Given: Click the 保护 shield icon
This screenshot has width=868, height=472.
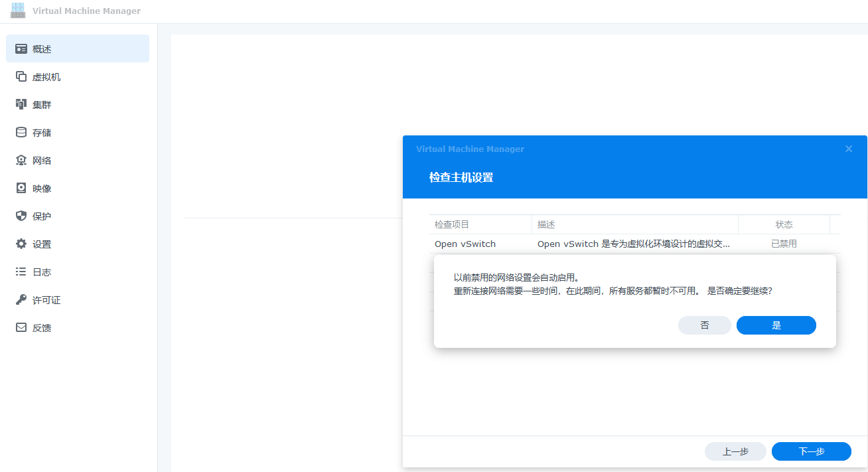Looking at the screenshot, I should pos(21,216).
